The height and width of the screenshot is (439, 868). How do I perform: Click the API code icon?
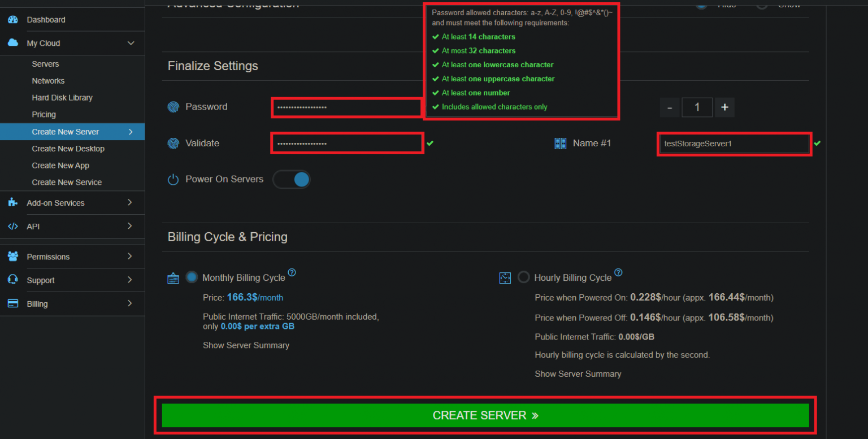click(13, 226)
